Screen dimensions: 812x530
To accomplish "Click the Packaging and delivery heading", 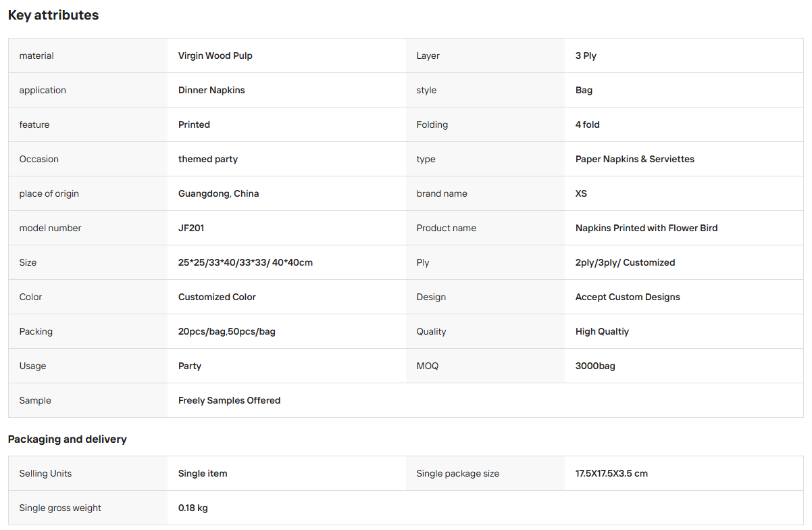I will [68, 439].
